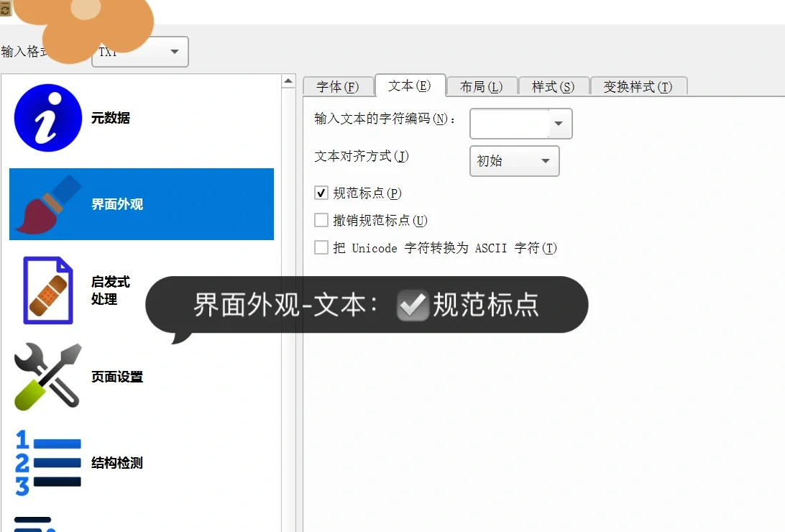This screenshot has height=532, width=785.
Task: Open 页面设置 wrench and screwdriver icon
Action: (48, 376)
